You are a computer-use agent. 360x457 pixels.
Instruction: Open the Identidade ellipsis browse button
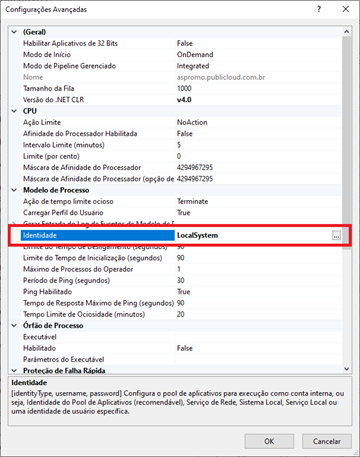[x=336, y=236]
